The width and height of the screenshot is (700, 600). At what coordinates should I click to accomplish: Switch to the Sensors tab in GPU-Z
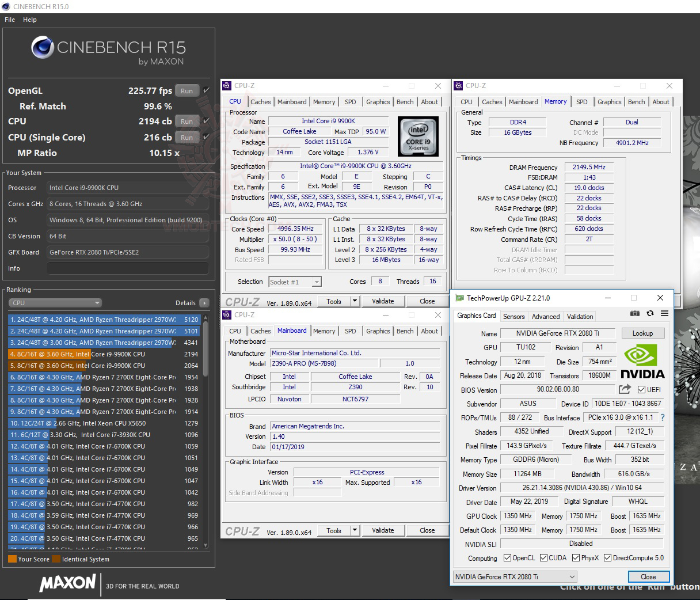513,316
